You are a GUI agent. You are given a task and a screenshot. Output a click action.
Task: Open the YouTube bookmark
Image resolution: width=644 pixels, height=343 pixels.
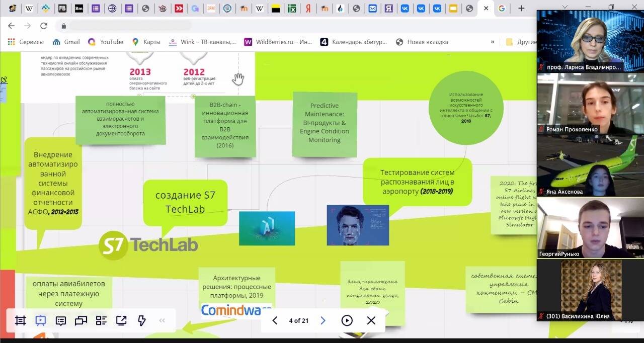(x=106, y=42)
